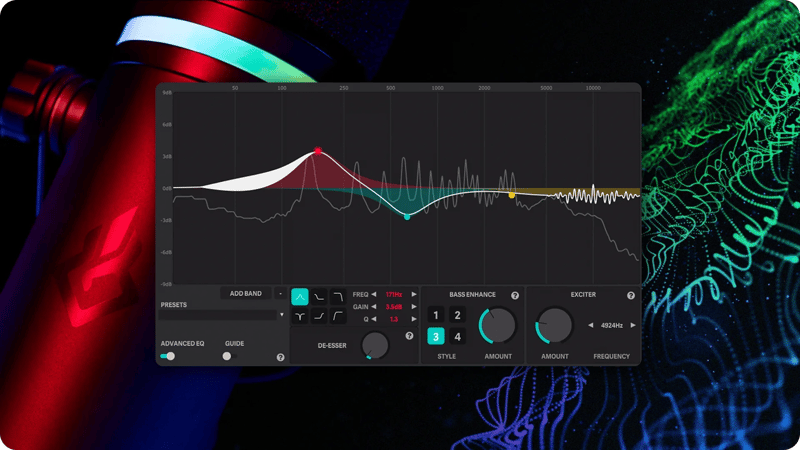Click the ADD BAND button

pos(246,294)
